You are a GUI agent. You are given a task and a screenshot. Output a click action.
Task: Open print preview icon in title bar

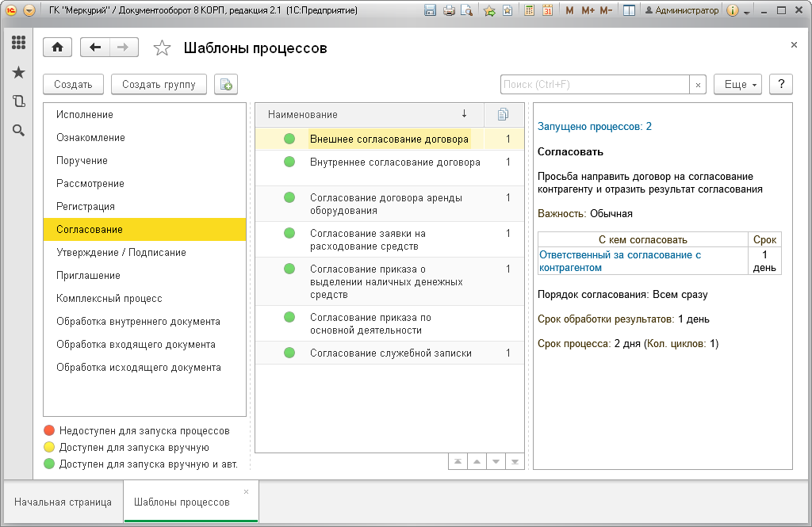coord(466,10)
